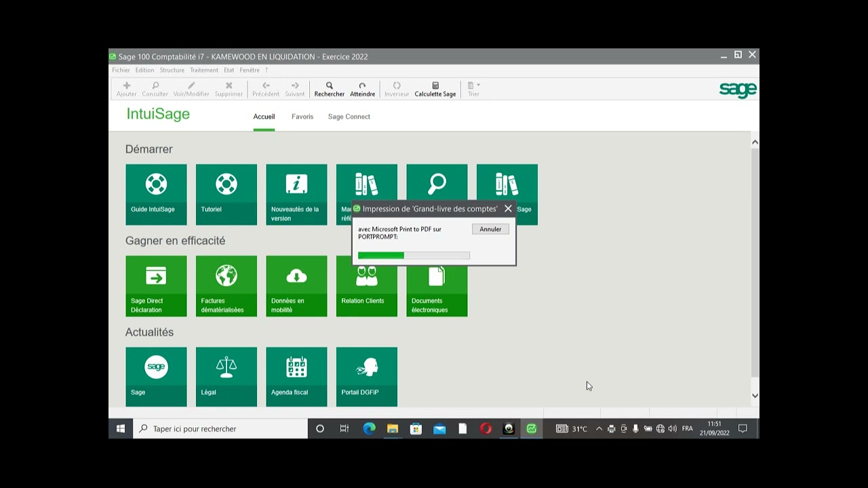Open the Fenêtre menu
The height and width of the screenshot is (488, 868).
pos(250,70)
